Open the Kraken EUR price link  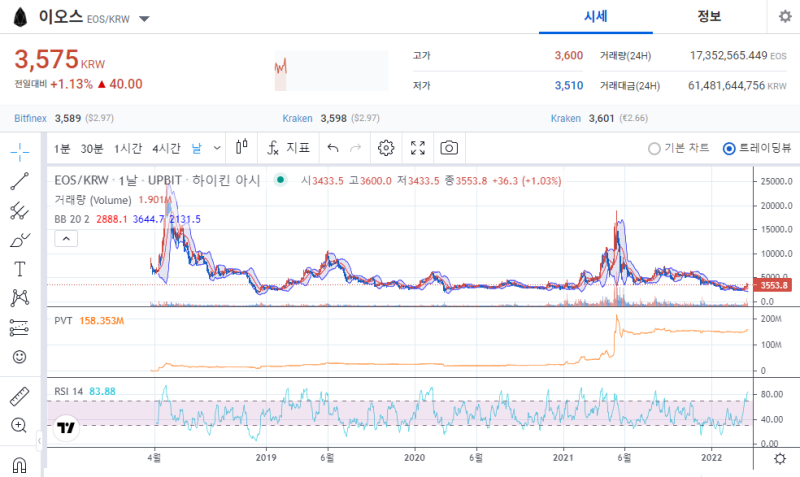[x=566, y=118]
